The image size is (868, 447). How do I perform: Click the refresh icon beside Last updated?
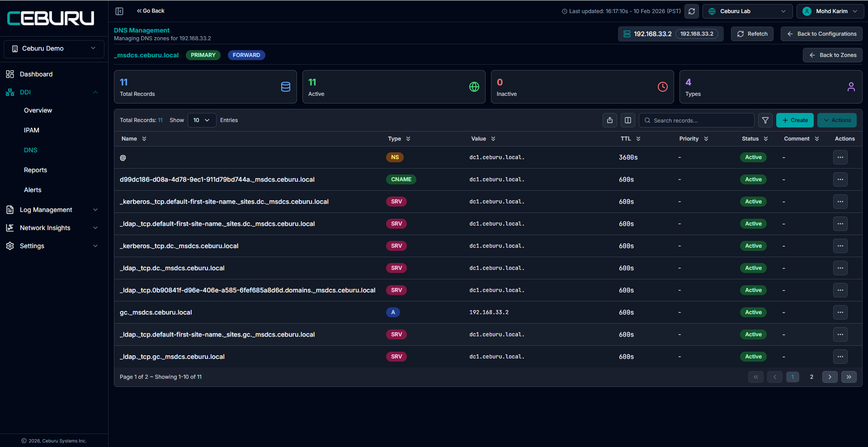coord(692,11)
